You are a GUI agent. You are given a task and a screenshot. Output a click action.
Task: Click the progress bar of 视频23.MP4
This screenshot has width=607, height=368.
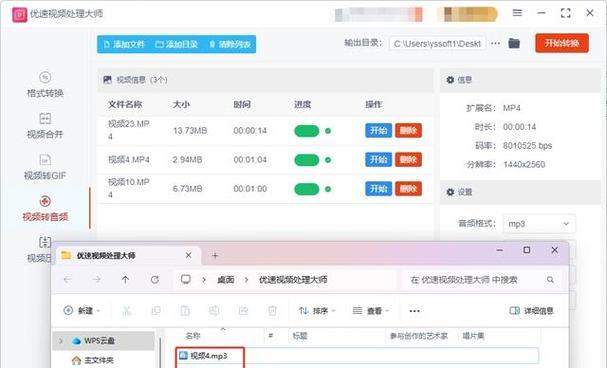coord(307,131)
